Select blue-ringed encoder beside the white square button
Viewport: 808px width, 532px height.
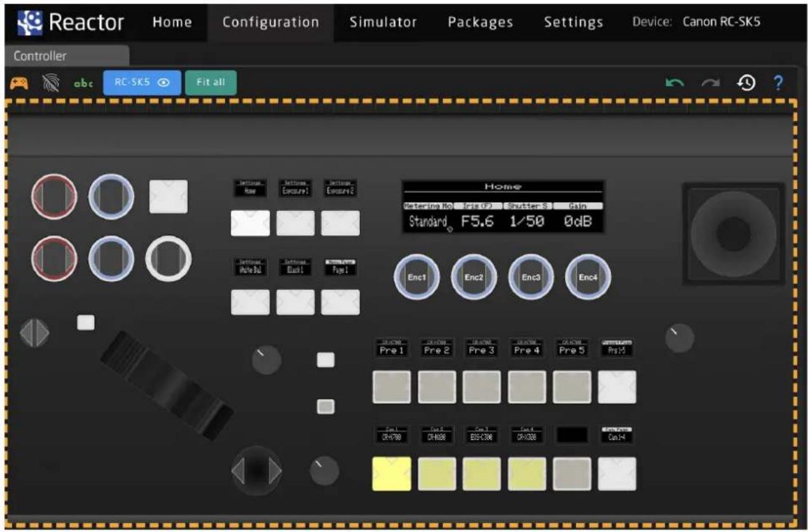click(x=111, y=196)
